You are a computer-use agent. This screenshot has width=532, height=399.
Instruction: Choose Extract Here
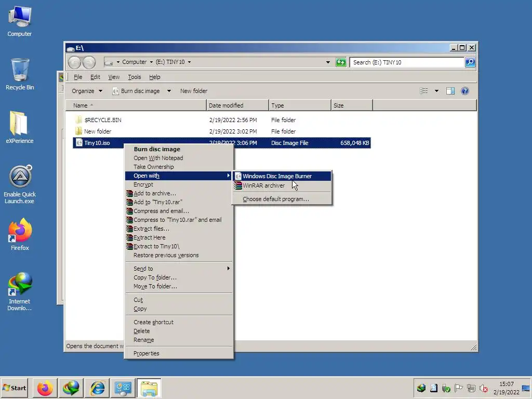tap(179, 237)
